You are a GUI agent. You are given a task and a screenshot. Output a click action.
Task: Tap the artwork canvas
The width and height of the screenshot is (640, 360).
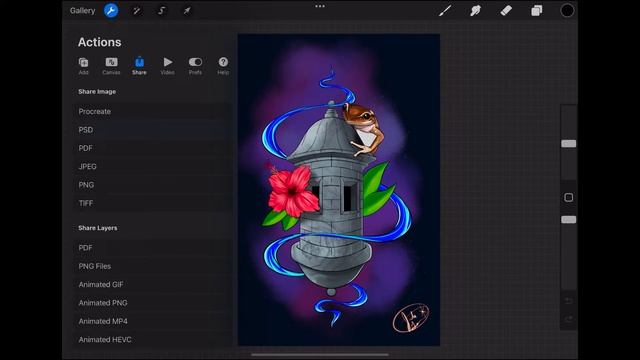pyautogui.click(x=339, y=190)
